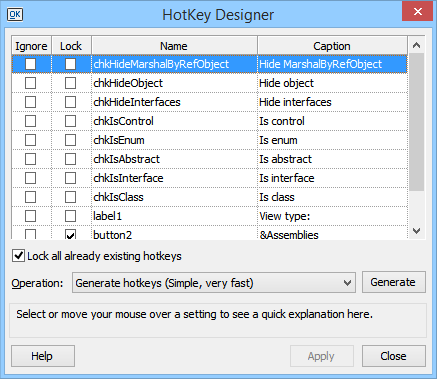Sort by the Name column header

(x=174, y=46)
